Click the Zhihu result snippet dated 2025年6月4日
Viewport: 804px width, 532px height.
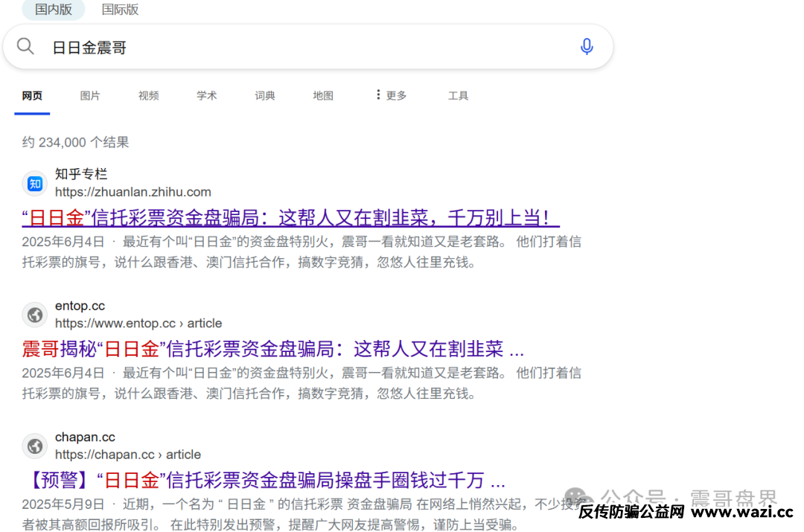[301, 252]
